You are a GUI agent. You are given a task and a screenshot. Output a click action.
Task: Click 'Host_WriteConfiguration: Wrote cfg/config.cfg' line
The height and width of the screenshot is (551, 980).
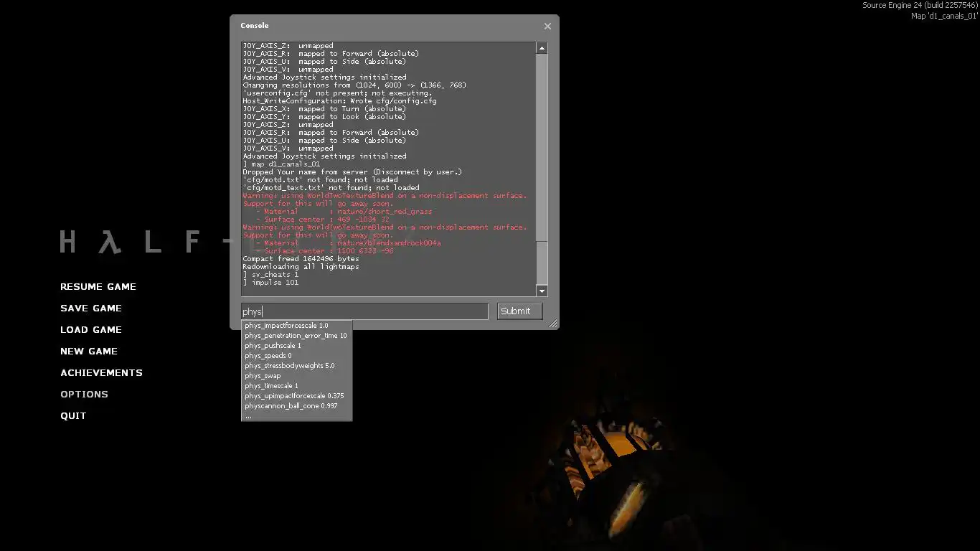tap(339, 101)
